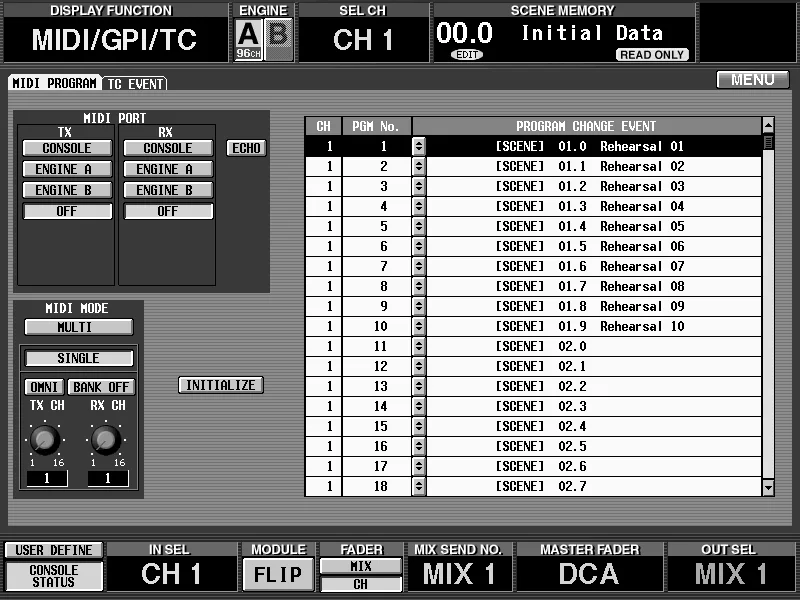This screenshot has height=600, width=800.
Task: Open event stepper for PGM No. 1
Action: [419, 146]
